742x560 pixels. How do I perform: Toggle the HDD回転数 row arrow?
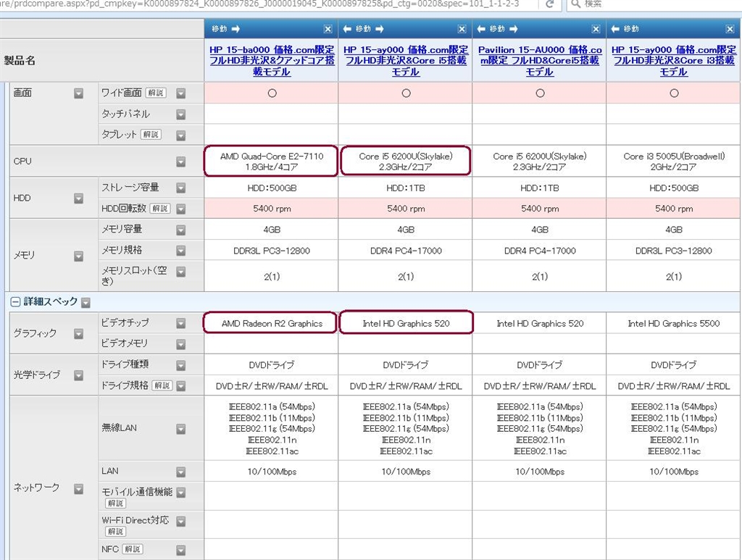tap(180, 209)
